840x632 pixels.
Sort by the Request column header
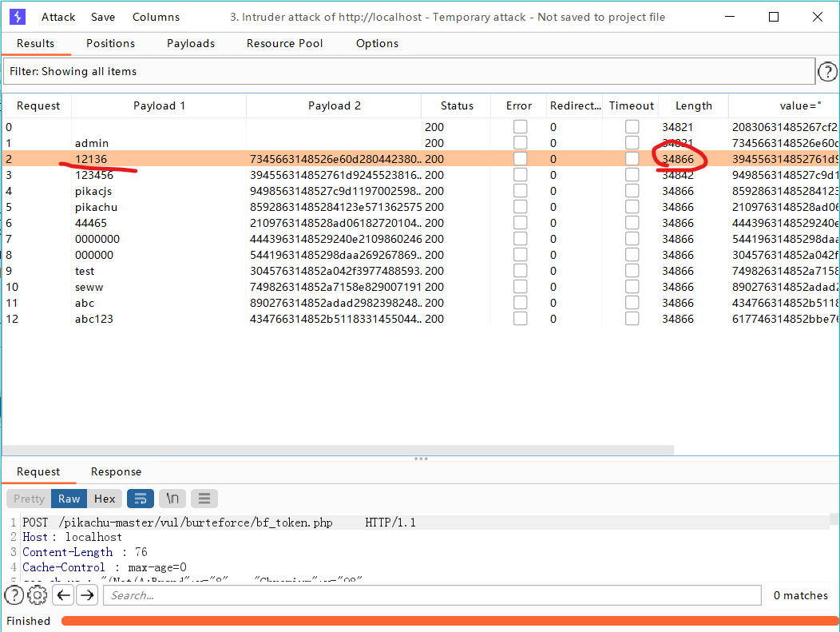point(38,106)
